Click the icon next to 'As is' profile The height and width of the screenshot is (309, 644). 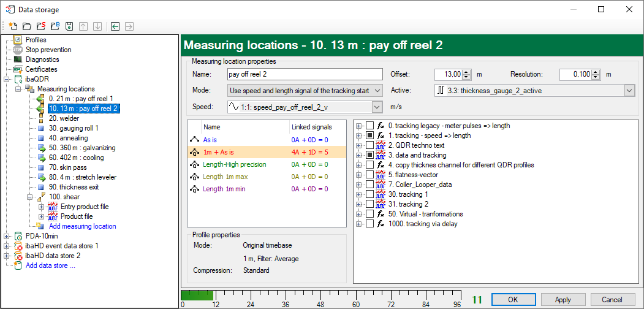(194, 140)
